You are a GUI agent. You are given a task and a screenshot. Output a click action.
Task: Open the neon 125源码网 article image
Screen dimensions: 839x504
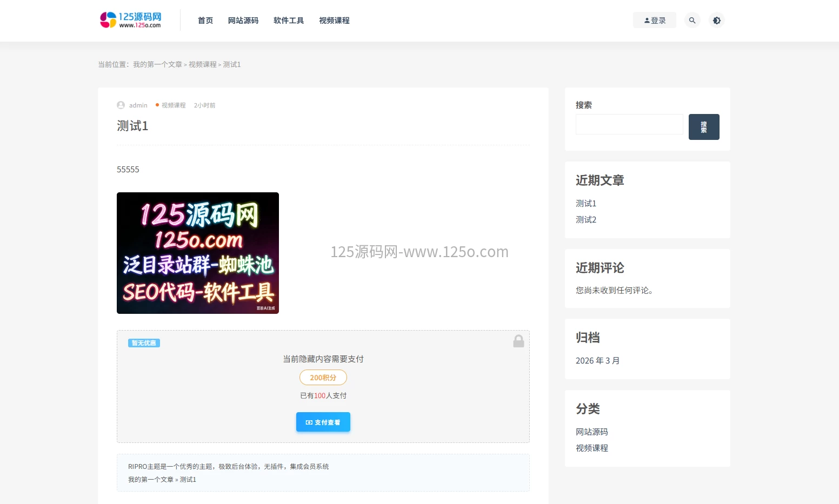coord(198,253)
